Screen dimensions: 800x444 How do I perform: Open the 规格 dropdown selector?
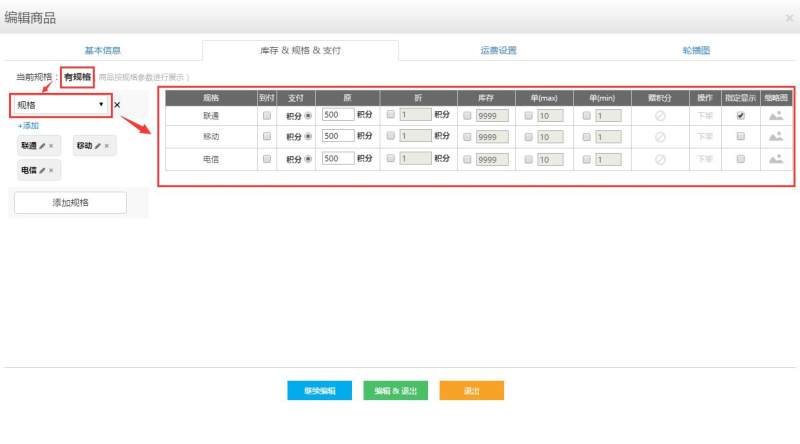60,105
